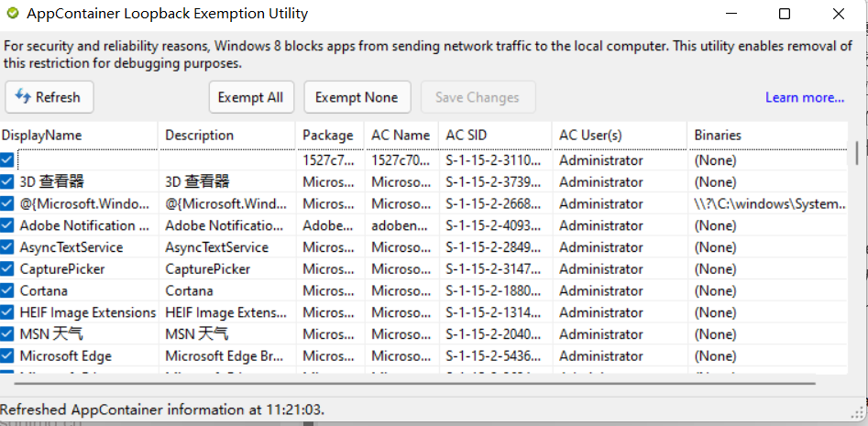Toggle the MSN 天气 checkbox
This screenshot has width=868, height=426.
[x=7, y=333]
